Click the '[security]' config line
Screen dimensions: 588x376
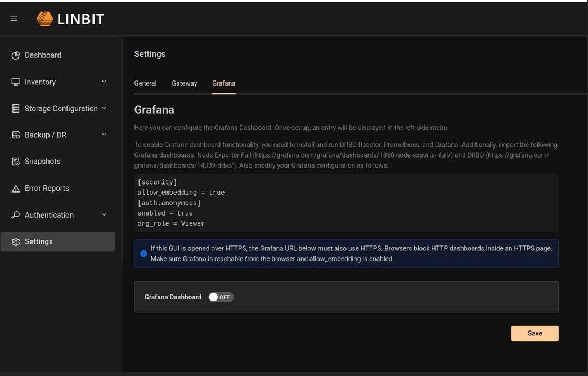[x=157, y=182]
